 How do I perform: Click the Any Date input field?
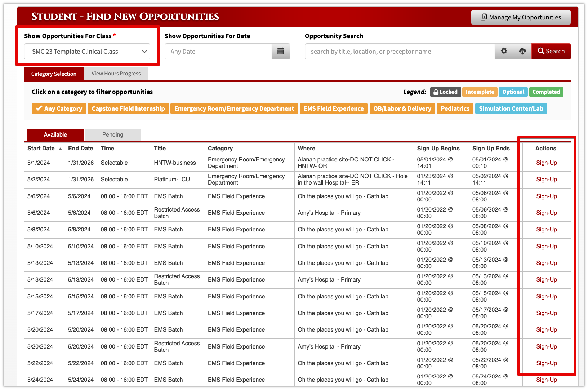tap(218, 52)
